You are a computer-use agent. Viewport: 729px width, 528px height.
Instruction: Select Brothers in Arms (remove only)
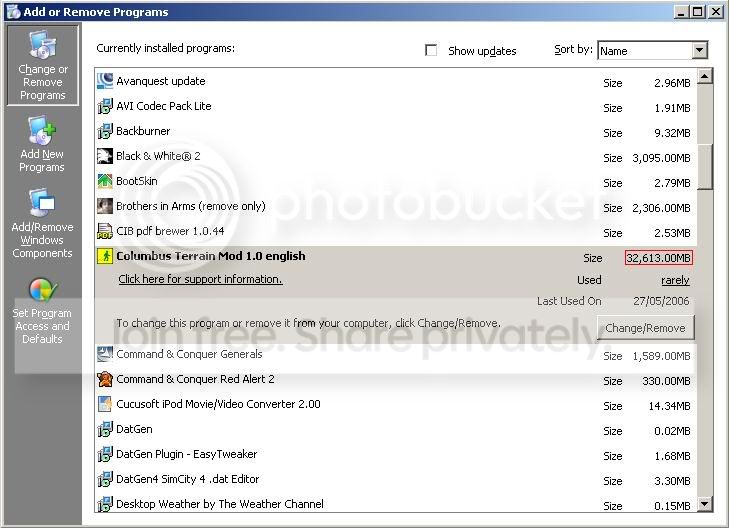[396, 206]
